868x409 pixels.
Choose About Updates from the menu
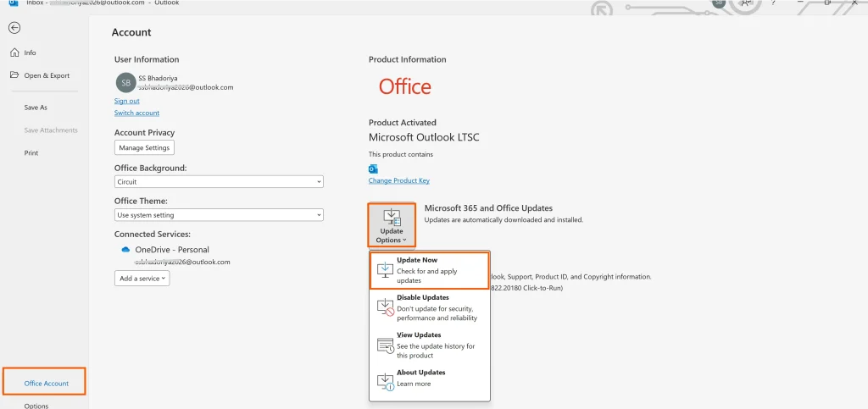click(430, 379)
